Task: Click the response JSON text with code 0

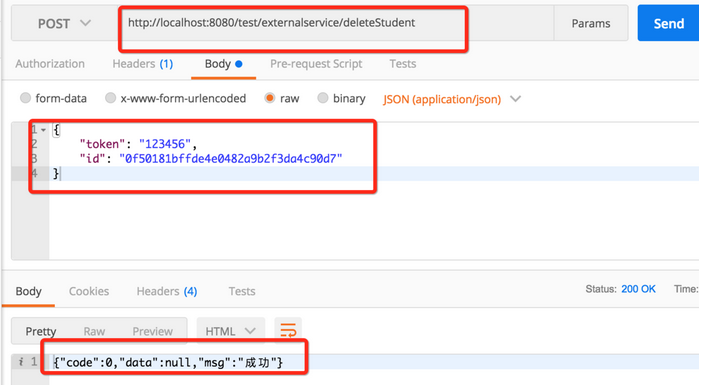Action: pyautogui.click(x=168, y=362)
